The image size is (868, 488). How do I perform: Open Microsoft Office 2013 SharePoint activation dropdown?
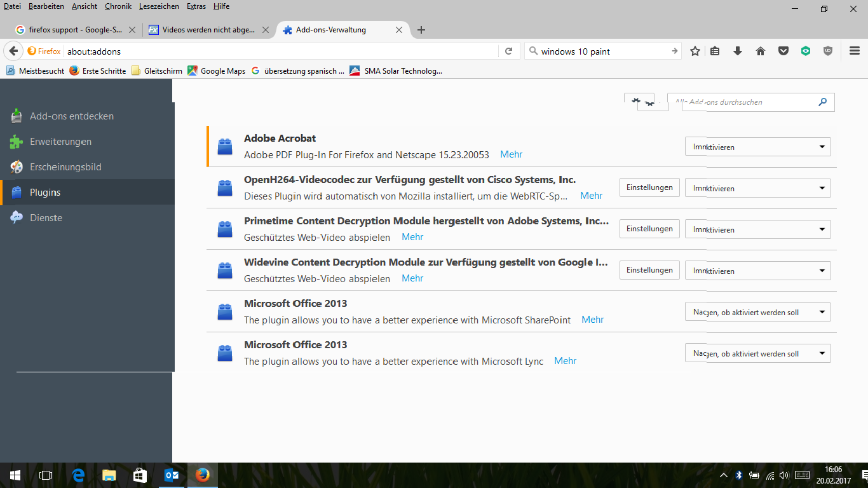[757, 312]
